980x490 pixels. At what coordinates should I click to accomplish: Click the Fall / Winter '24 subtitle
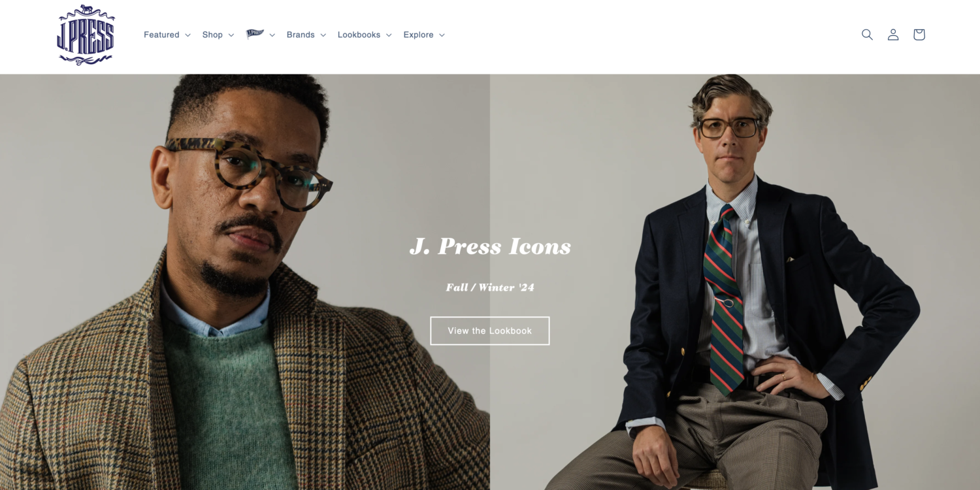coord(490,287)
